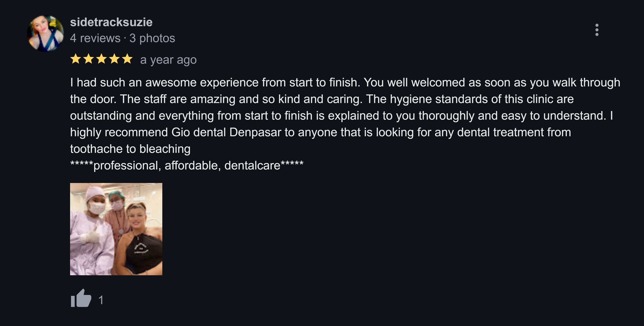Open the reviewer name sidetracksuzie
This screenshot has height=326, width=644.
(x=111, y=22)
